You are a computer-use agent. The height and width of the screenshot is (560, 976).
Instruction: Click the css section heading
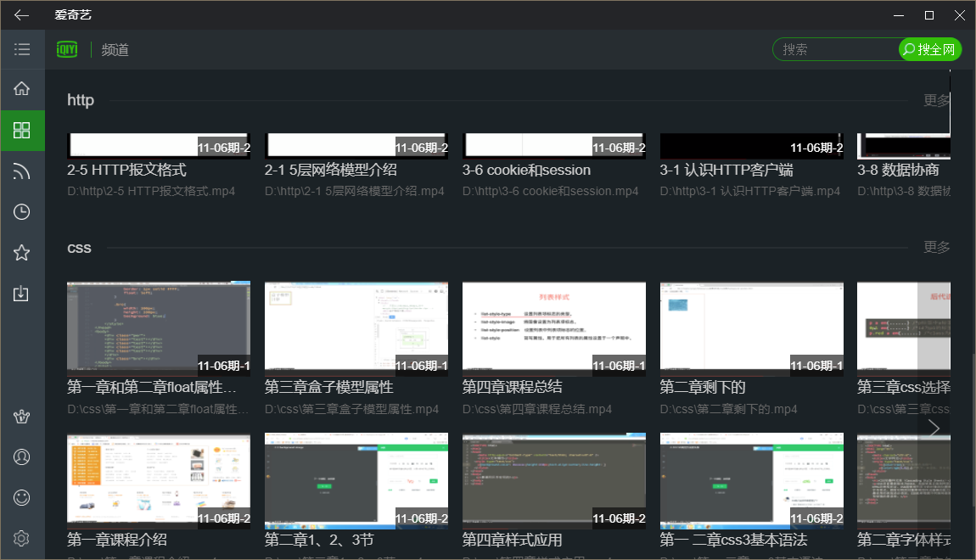point(79,248)
